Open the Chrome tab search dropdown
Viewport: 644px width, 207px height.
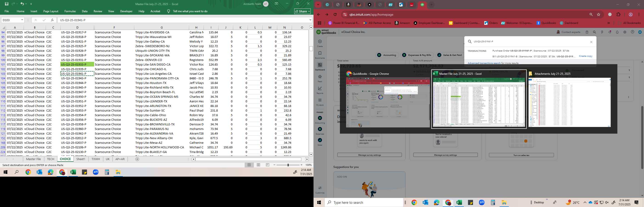click(318, 5)
